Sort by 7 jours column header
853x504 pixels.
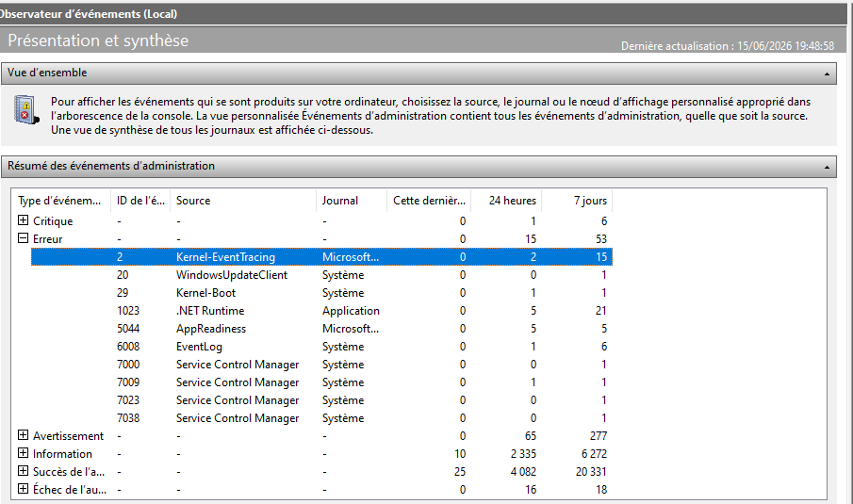click(x=577, y=201)
